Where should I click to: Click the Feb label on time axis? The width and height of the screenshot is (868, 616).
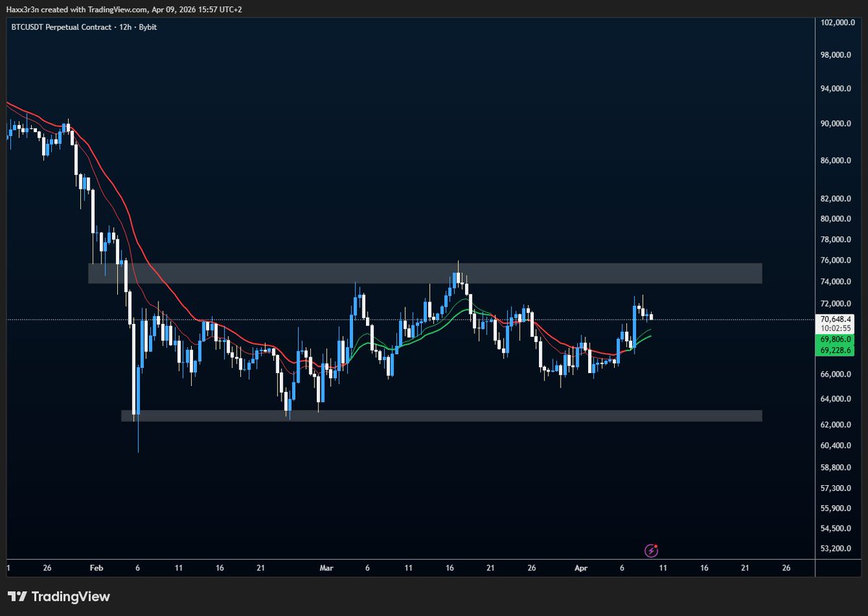pyautogui.click(x=97, y=568)
